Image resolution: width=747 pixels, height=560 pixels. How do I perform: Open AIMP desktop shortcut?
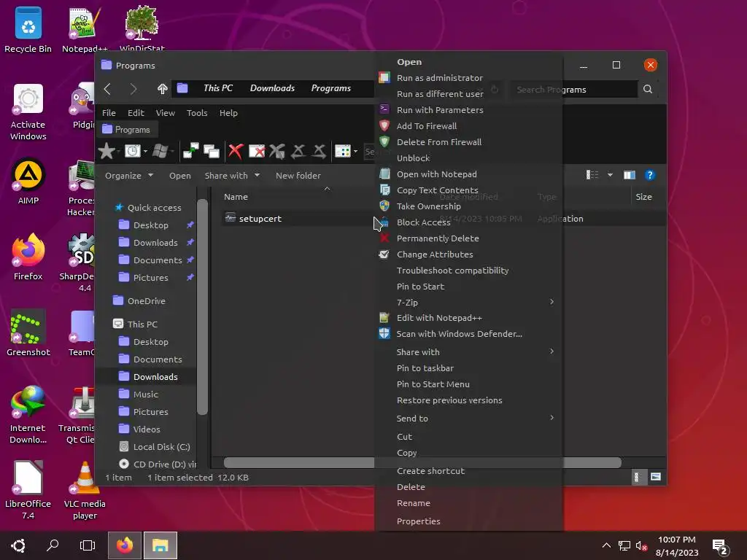(28, 182)
